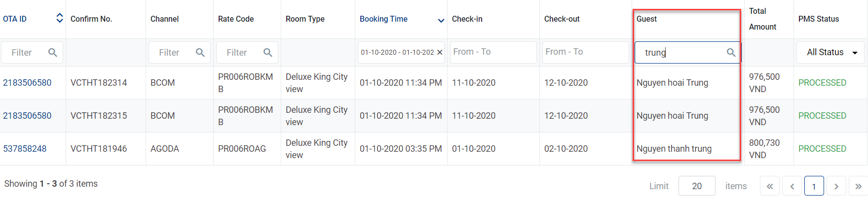Go to the previous page

792,186
